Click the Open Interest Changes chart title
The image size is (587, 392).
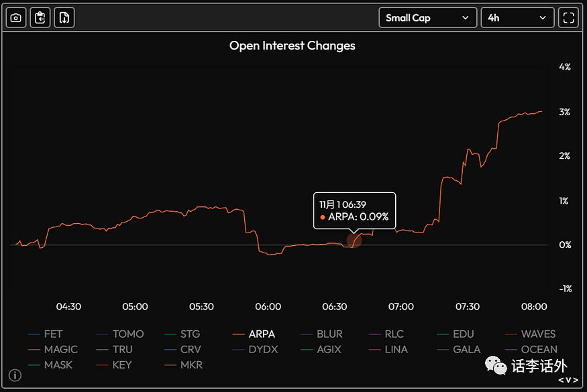point(292,46)
